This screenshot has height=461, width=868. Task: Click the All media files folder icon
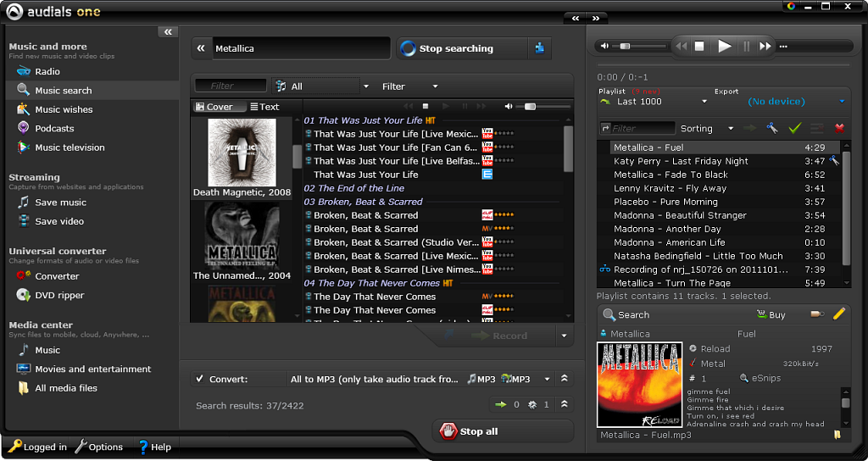23,388
